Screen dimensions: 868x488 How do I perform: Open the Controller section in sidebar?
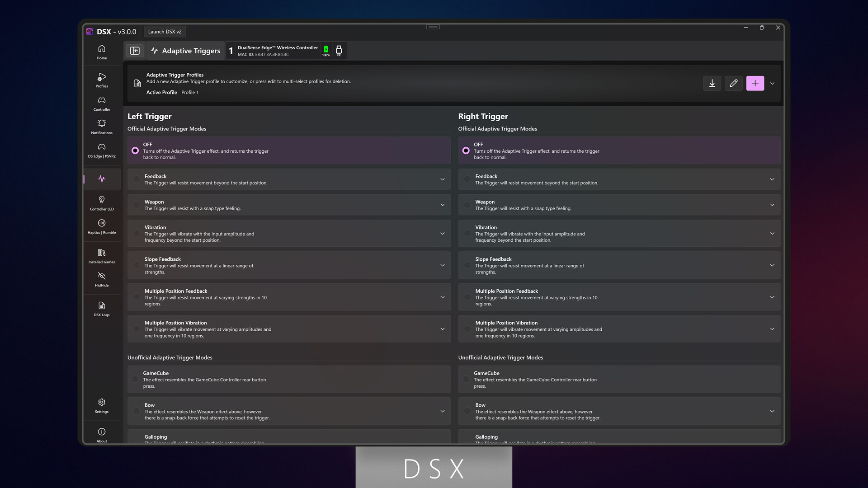pos(101,104)
